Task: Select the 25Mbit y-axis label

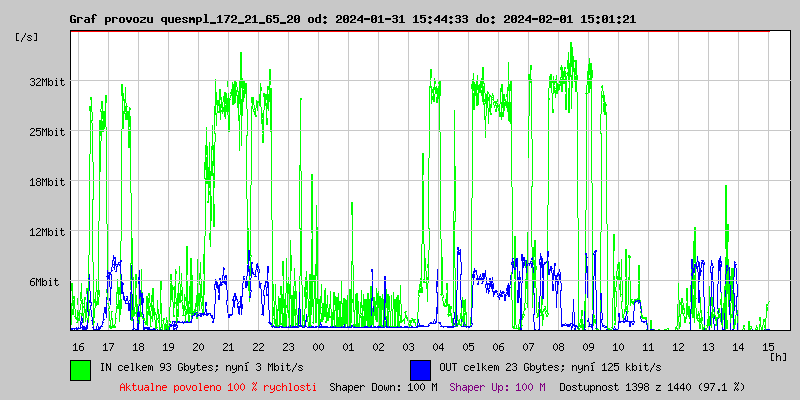Action: (46, 132)
